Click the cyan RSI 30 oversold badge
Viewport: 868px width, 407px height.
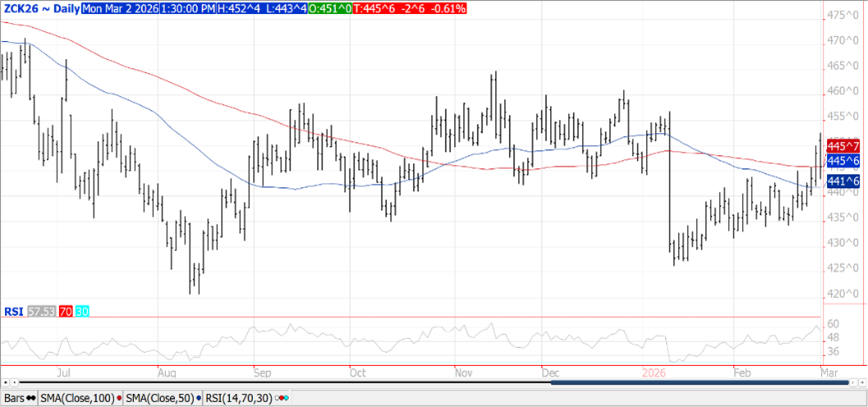tap(82, 312)
